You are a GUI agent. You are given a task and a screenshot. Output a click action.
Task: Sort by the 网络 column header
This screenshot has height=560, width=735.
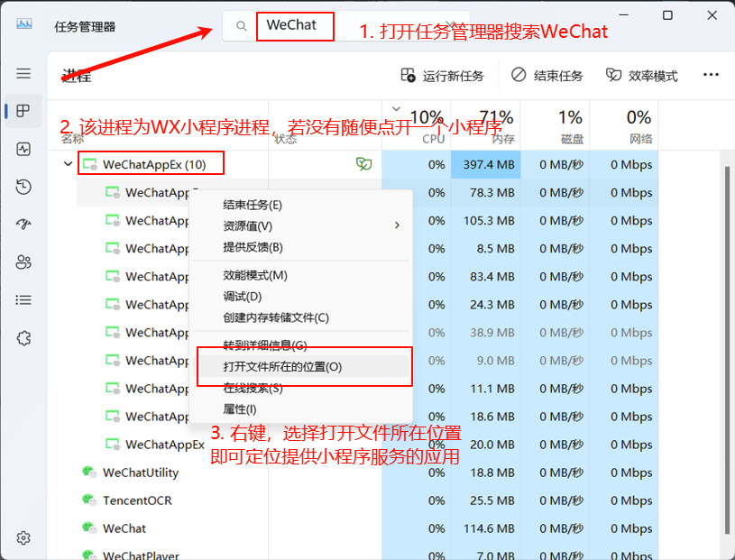coord(623,125)
